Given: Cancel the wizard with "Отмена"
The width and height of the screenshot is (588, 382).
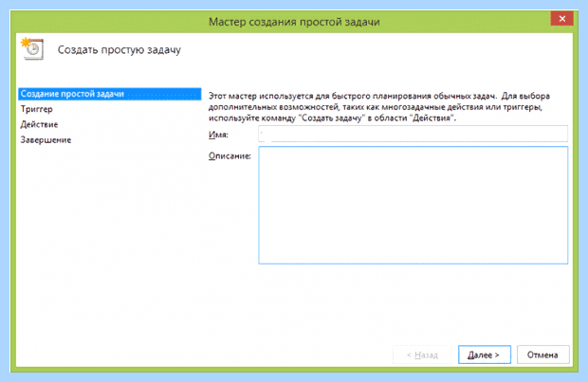Looking at the screenshot, I should [x=542, y=355].
